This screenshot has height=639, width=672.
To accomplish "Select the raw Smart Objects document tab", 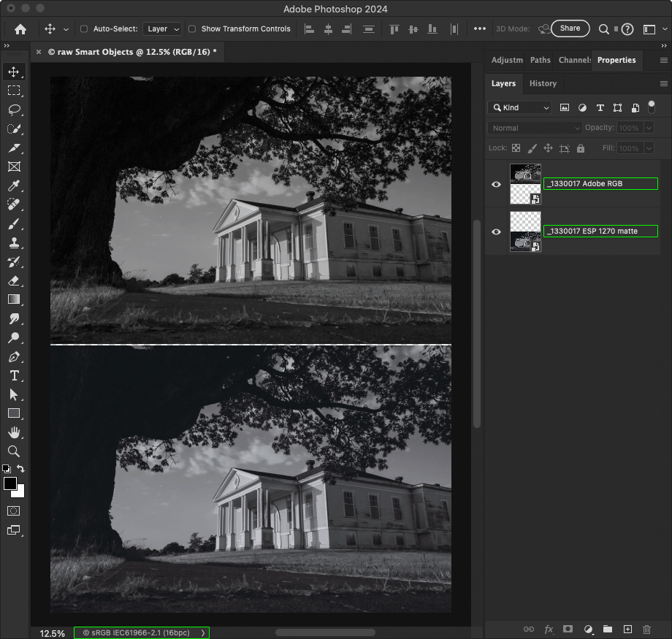I will click(x=132, y=52).
